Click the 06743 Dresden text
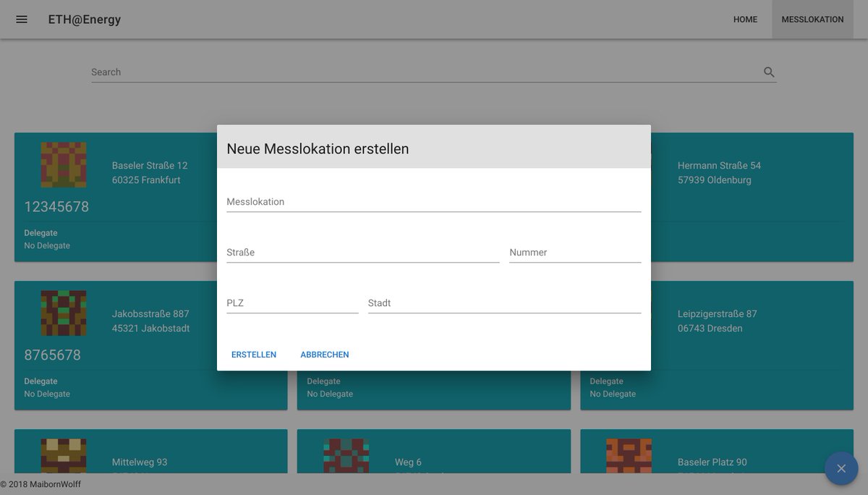Screen dimensions: 868x495 pos(710,329)
